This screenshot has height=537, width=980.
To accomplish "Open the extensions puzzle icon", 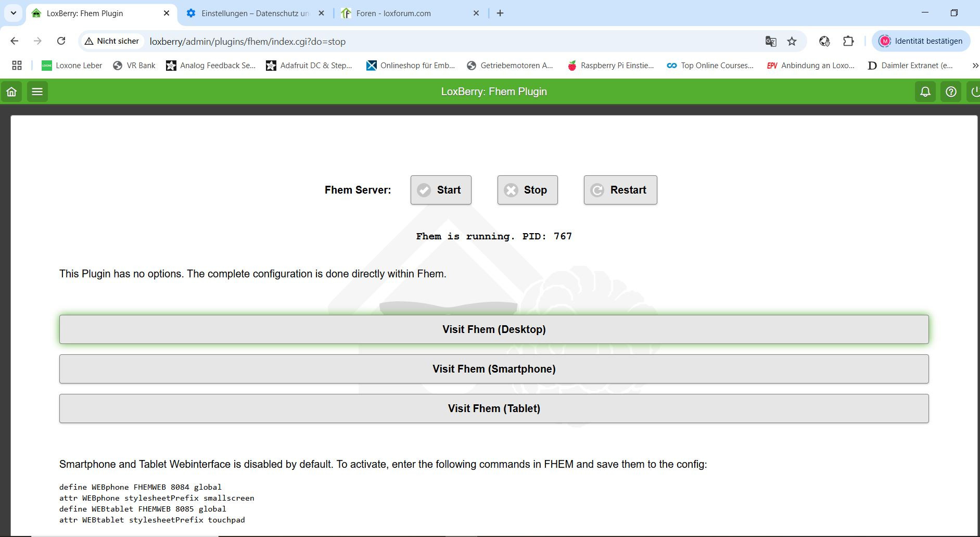I will 848,41.
